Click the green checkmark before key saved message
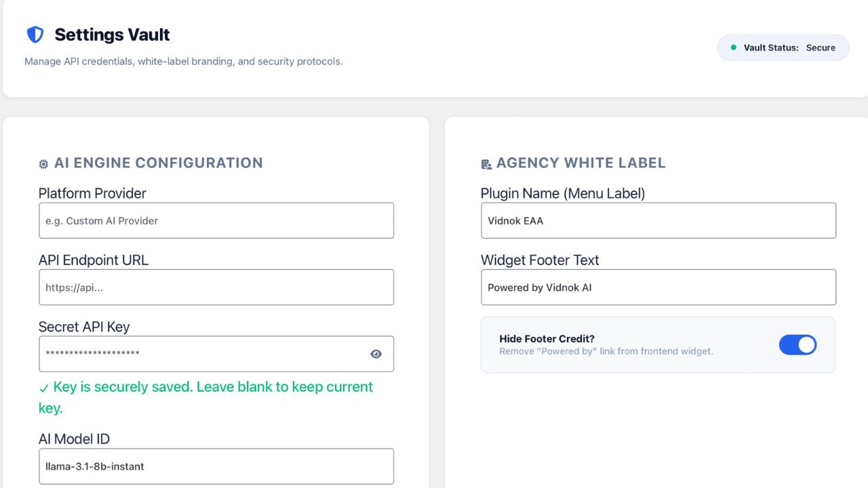The width and height of the screenshot is (868, 488). tap(44, 388)
